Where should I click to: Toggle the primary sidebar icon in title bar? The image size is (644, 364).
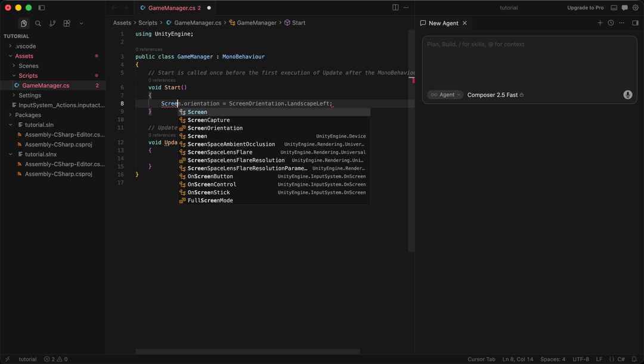42,7
